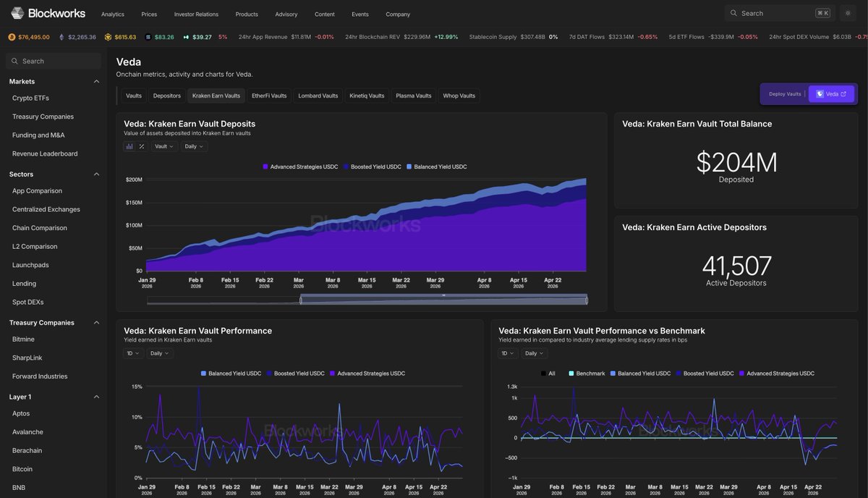Viewport: 868px width, 498px height.
Task: Click the sidebar search magnifier icon
Action: pyautogui.click(x=14, y=62)
